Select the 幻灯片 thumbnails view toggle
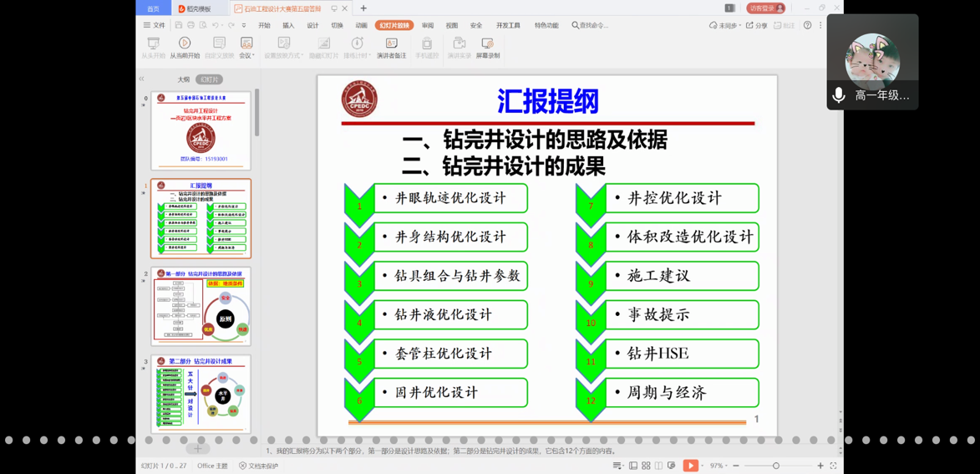 point(209,79)
